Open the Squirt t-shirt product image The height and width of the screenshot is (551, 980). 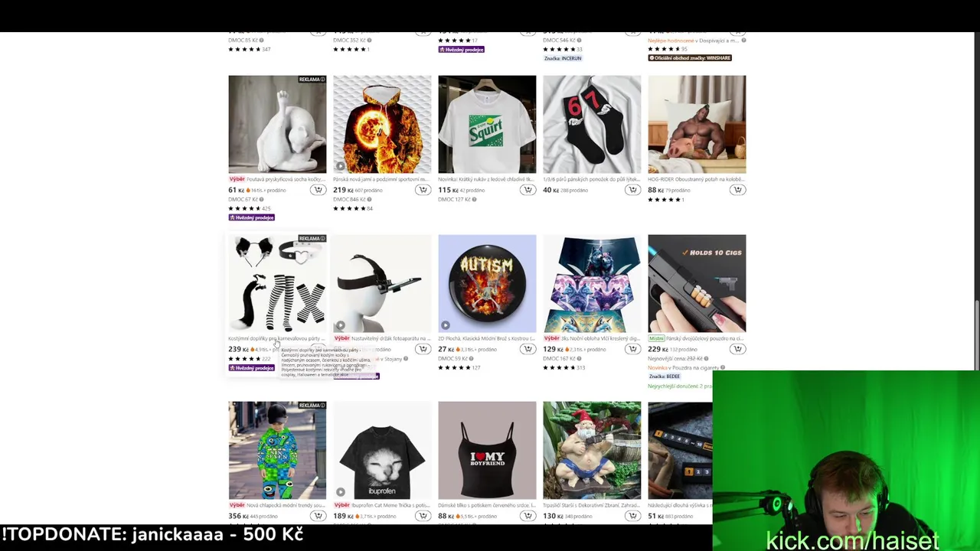point(487,124)
